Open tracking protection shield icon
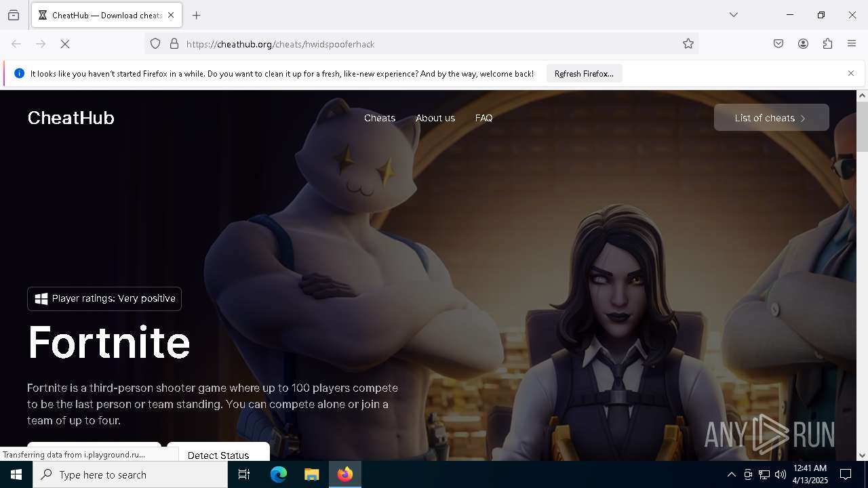 click(155, 44)
